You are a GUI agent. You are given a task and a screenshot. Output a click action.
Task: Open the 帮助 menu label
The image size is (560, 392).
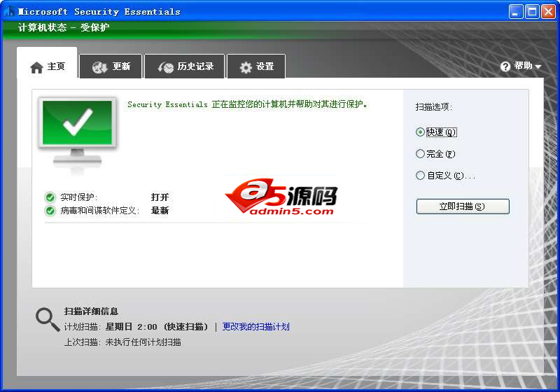pyautogui.click(x=523, y=66)
